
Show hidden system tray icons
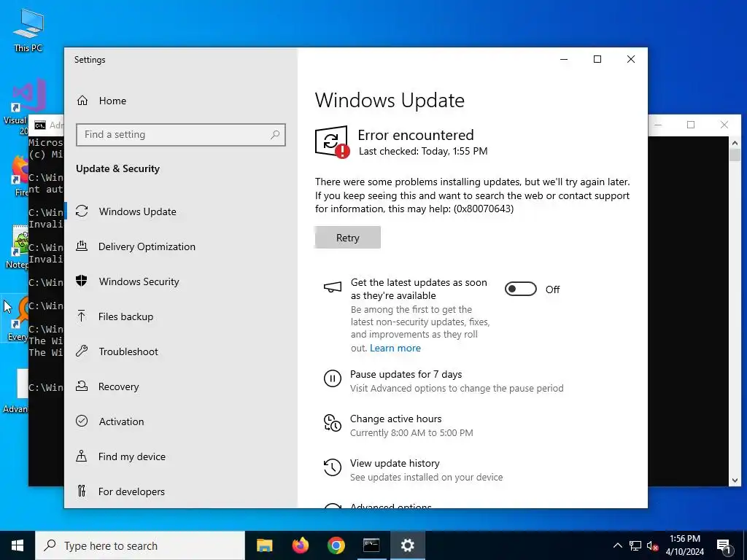[x=617, y=545]
